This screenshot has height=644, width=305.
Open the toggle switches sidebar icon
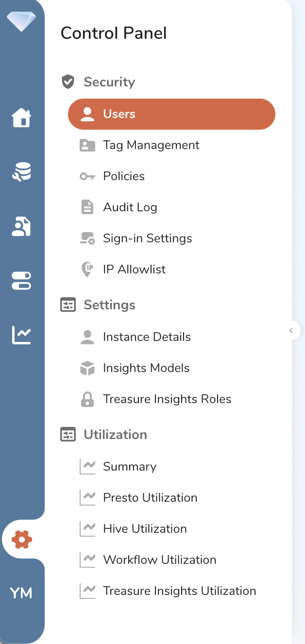[21, 281]
